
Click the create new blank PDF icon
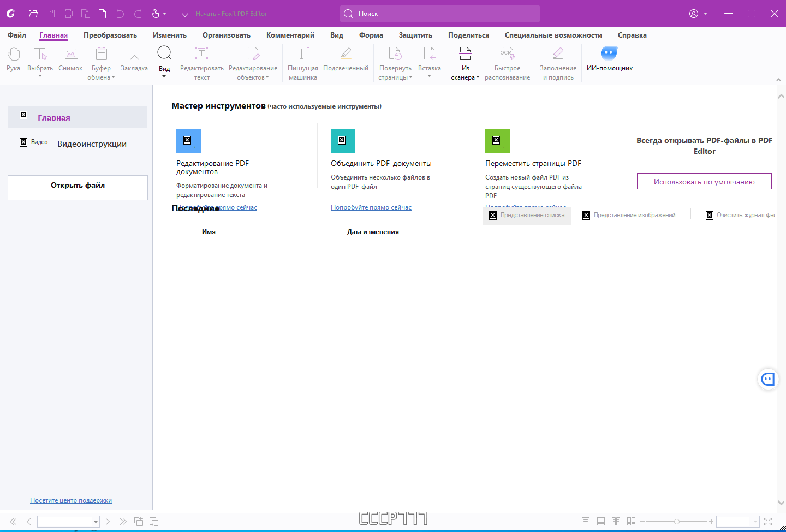click(103, 14)
